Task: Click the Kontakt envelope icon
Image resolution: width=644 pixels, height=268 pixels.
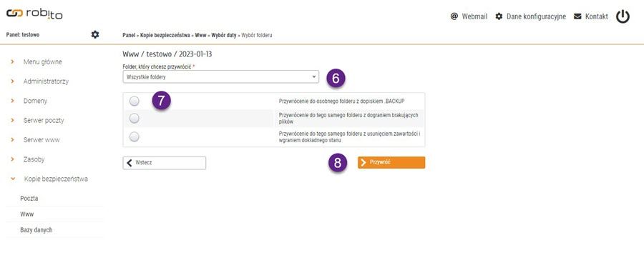Action: (577, 16)
